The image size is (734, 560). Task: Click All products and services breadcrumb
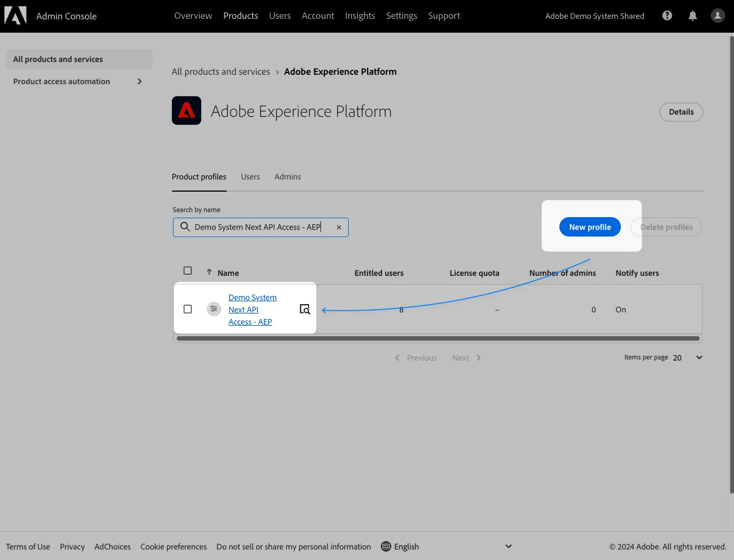(221, 72)
